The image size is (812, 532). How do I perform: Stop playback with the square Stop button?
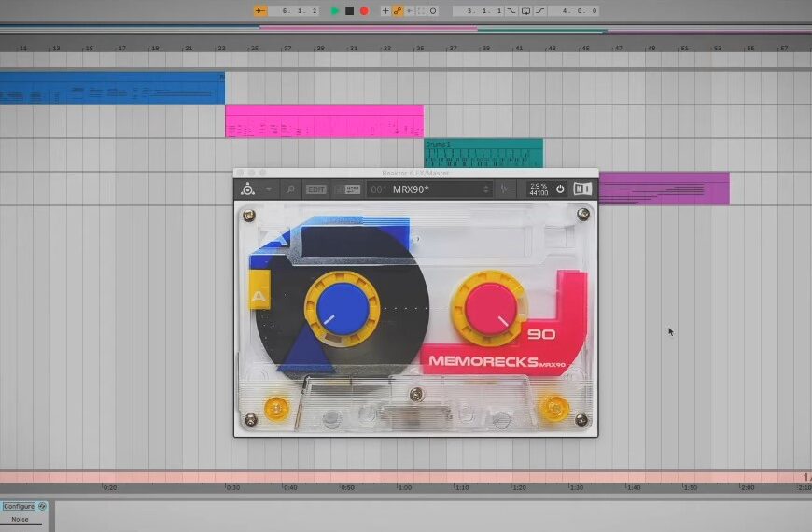click(349, 11)
